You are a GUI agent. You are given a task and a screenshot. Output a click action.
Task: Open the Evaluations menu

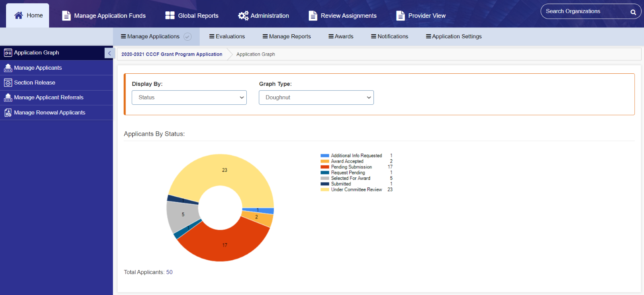[x=227, y=36]
